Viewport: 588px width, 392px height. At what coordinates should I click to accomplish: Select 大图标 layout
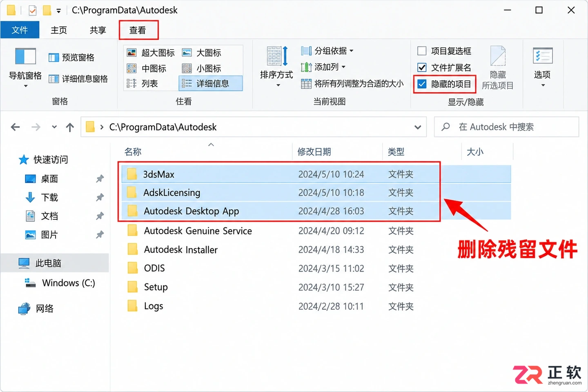pos(202,53)
